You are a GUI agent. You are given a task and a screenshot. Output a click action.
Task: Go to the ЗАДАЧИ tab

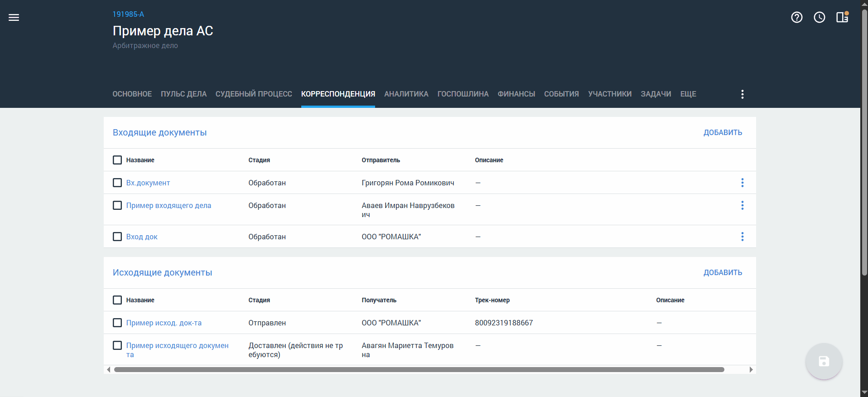(656, 94)
